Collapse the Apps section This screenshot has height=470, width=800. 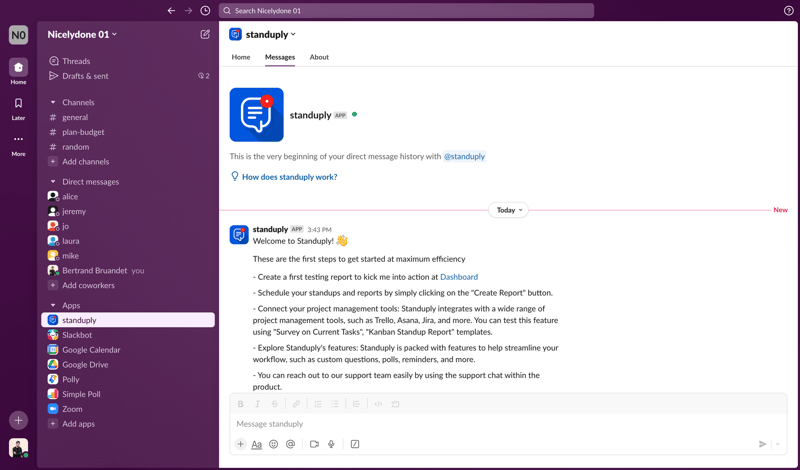pos(53,305)
